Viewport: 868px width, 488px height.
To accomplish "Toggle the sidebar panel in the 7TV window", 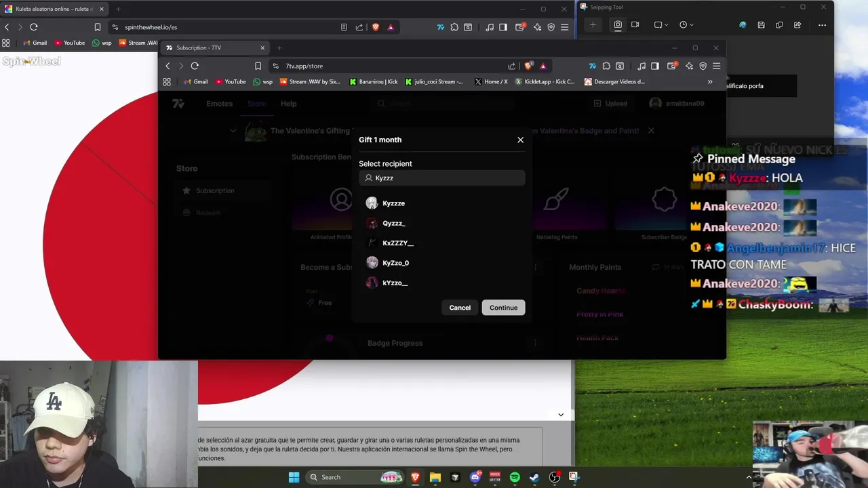I will (655, 66).
